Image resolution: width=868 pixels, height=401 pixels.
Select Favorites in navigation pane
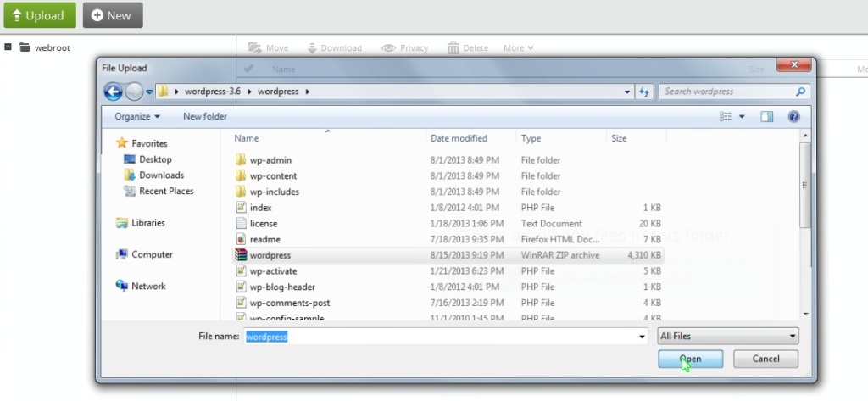(142, 143)
